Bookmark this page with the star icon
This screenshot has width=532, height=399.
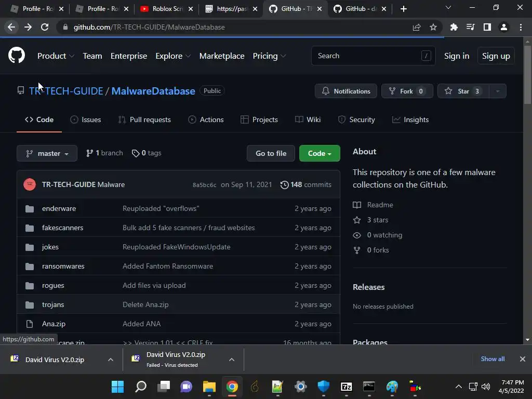433,27
